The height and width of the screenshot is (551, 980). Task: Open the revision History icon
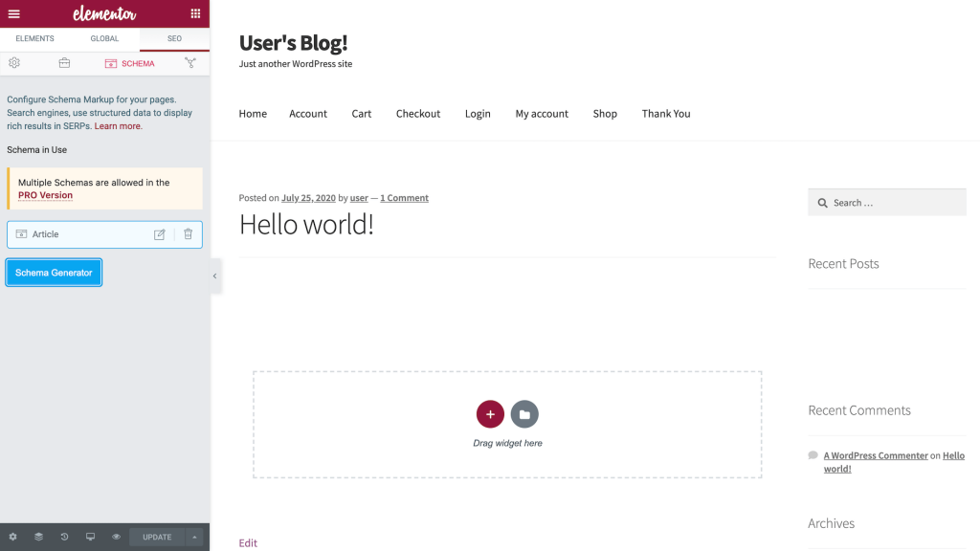point(65,537)
